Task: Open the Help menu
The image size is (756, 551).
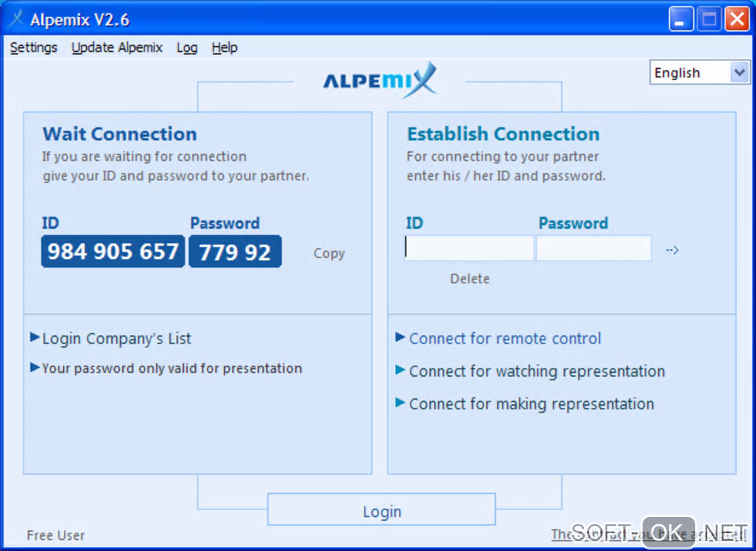Action: [x=225, y=47]
